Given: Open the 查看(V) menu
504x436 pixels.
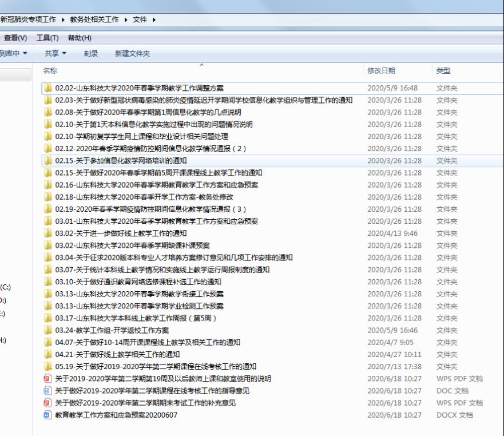Looking at the screenshot, I should 15,38.
